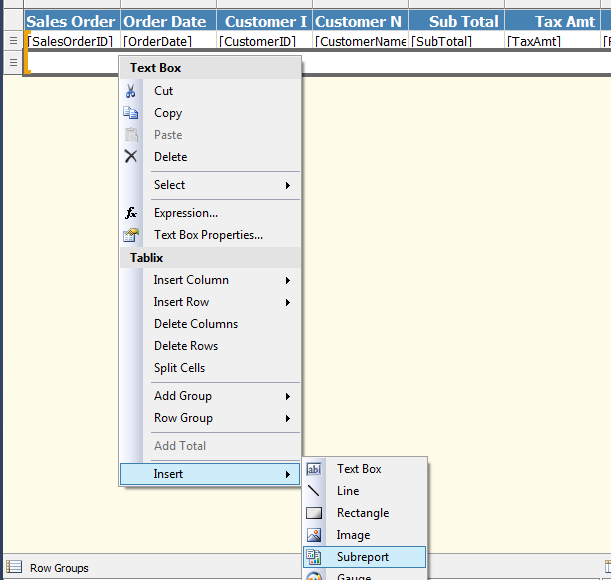
Task: Click the abl Text Box icon in submenu
Action: [314, 469]
